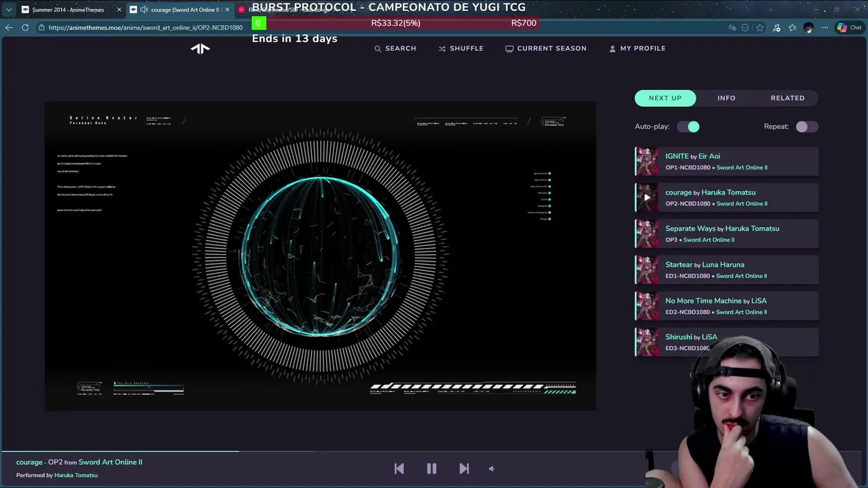
Task: Switch to the INFO tab
Action: (726, 98)
